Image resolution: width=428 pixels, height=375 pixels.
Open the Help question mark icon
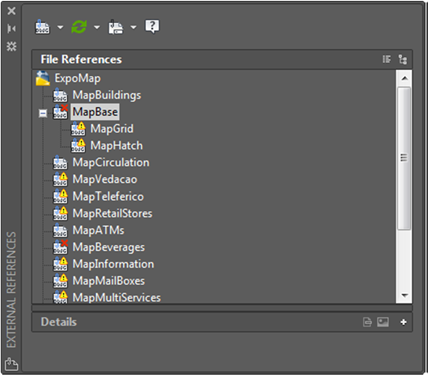click(152, 26)
